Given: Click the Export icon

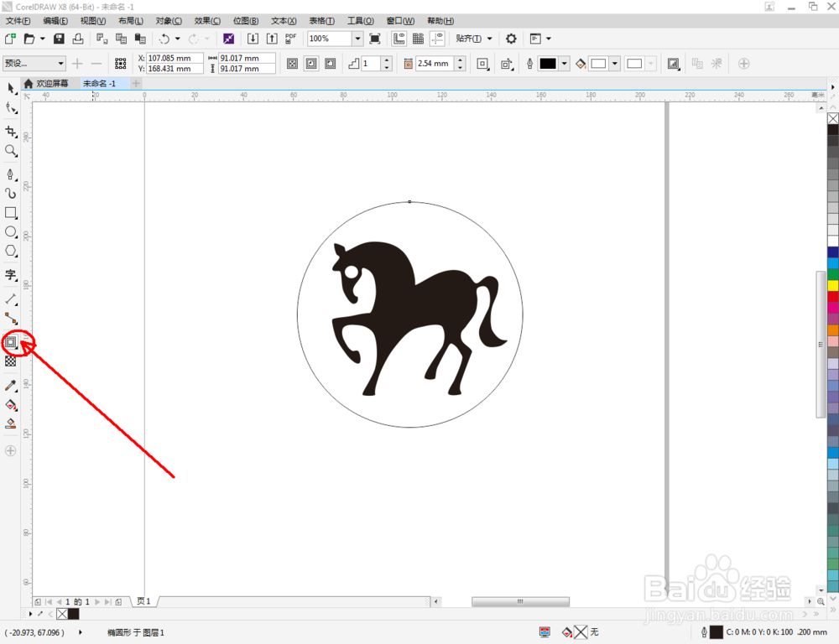Looking at the screenshot, I should pyautogui.click(x=272, y=39).
